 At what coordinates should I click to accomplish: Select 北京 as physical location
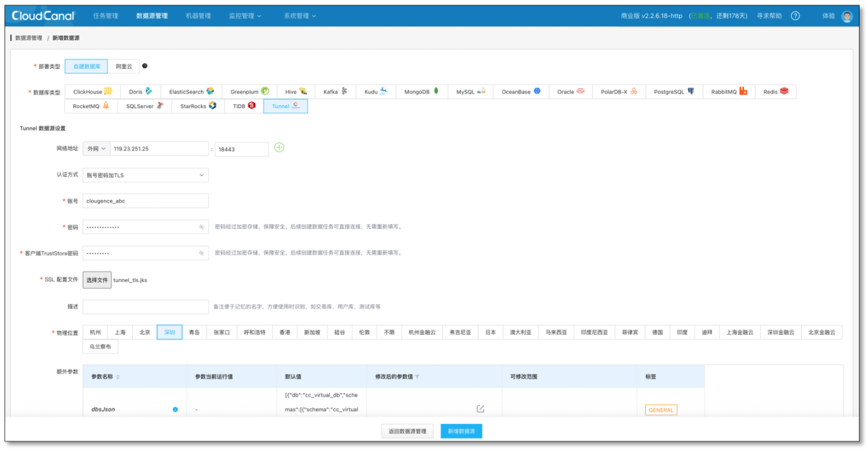[x=145, y=332]
